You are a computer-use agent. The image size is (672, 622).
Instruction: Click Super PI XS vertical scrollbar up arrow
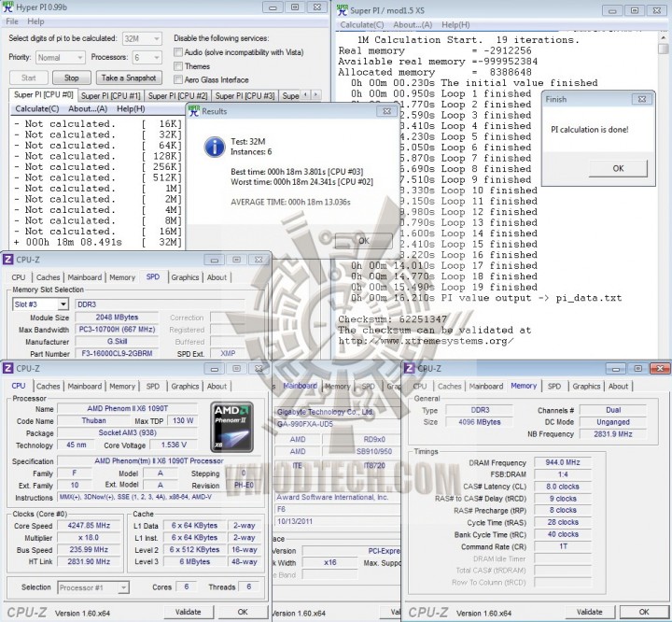(664, 37)
